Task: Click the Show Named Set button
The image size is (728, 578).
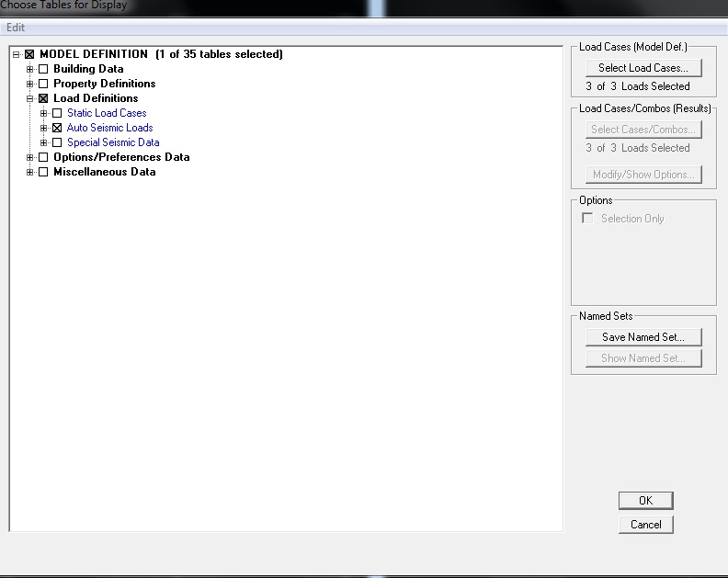Action: (x=643, y=358)
